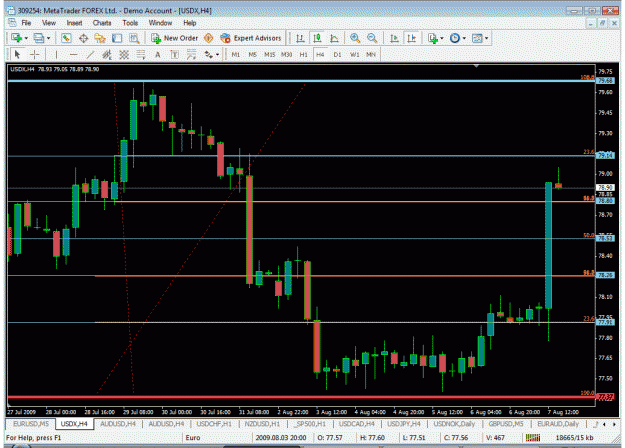Switch to the _SP500,H1 chart tab

310,424
